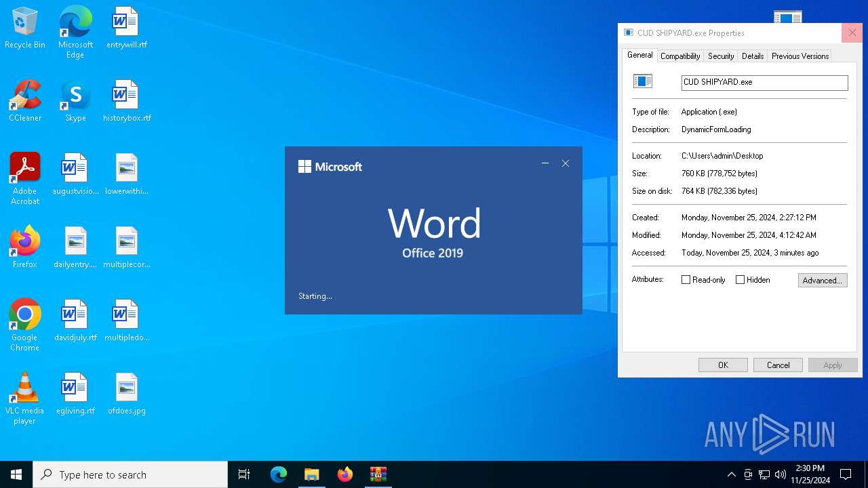Switch to the Previous Versions tab
Screen dimensions: 868x488
(x=800, y=56)
